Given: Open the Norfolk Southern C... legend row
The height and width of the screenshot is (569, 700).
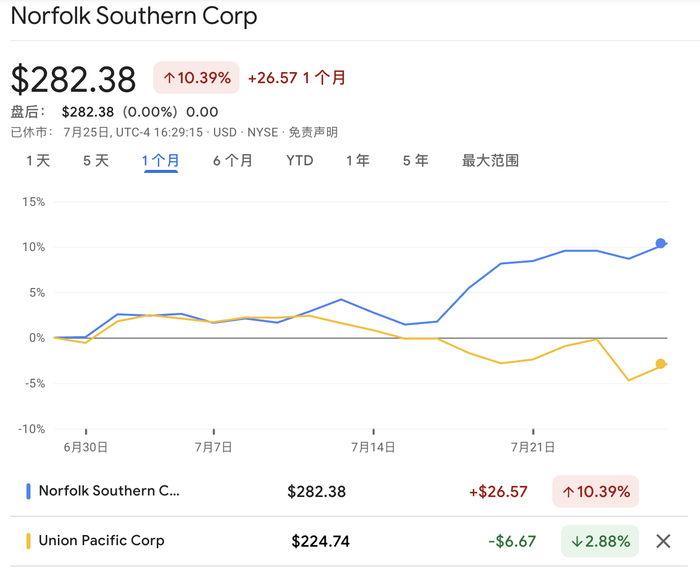Looking at the screenshot, I should [x=110, y=491].
